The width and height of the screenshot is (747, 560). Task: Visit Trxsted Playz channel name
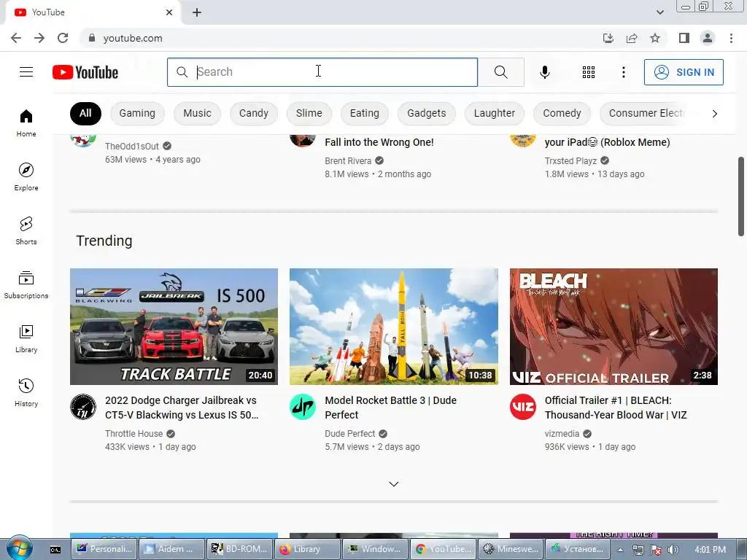click(x=570, y=161)
